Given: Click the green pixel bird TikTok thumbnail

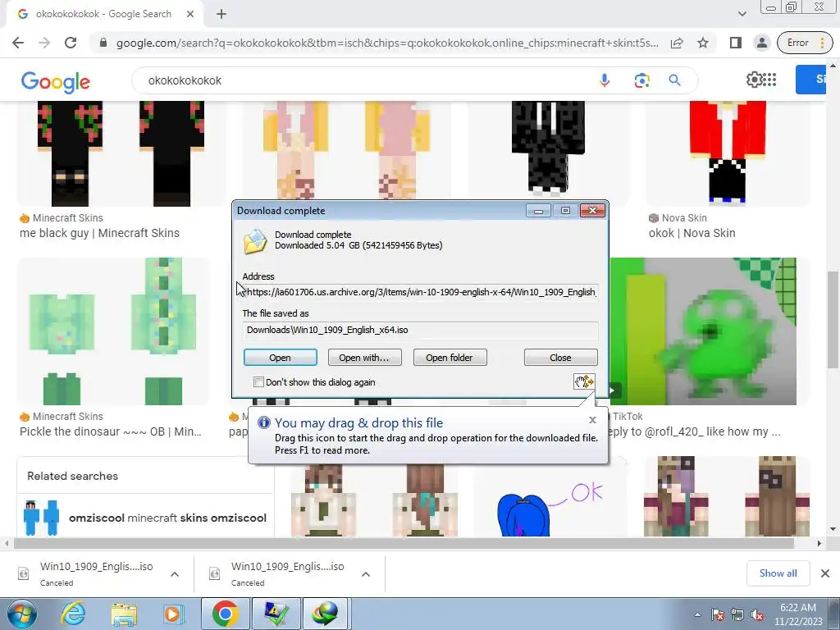Looking at the screenshot, I should pos(703,331).
